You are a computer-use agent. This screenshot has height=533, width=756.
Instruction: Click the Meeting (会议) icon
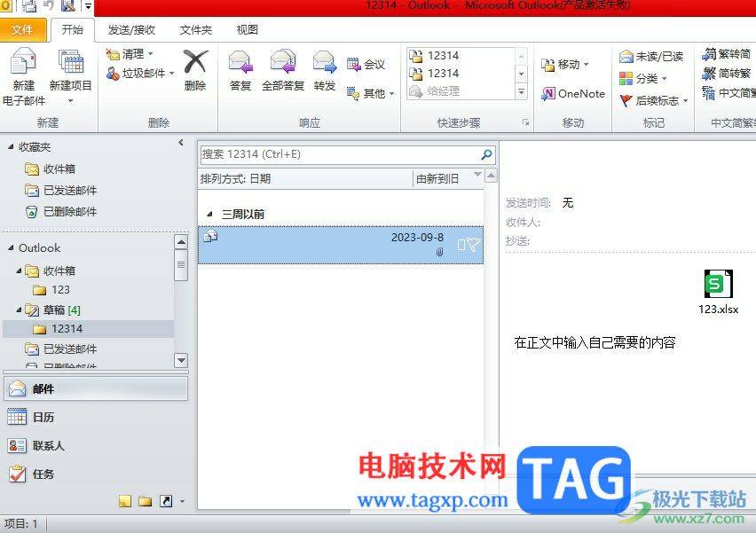[353, 64]
